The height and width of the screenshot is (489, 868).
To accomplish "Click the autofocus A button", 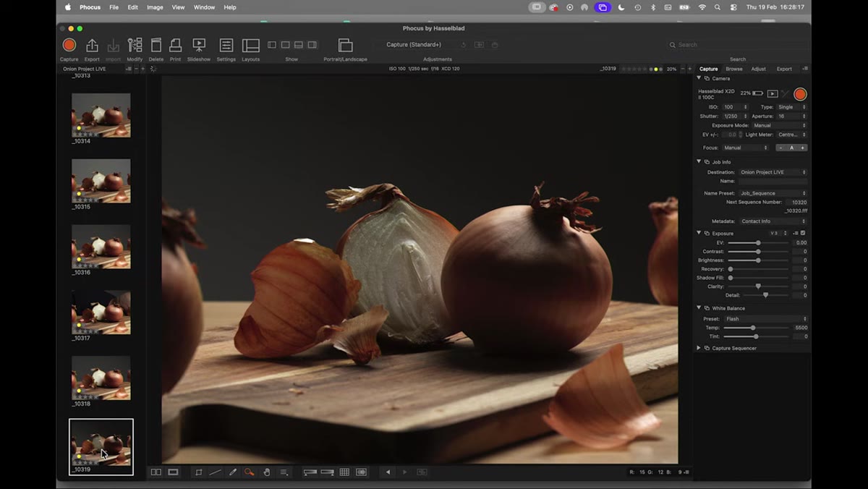I will (x=791, y=148).
